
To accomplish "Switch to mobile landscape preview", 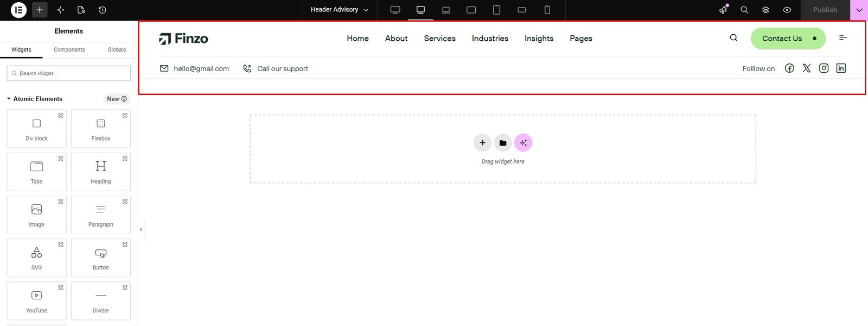I will (x=522, y=10).
